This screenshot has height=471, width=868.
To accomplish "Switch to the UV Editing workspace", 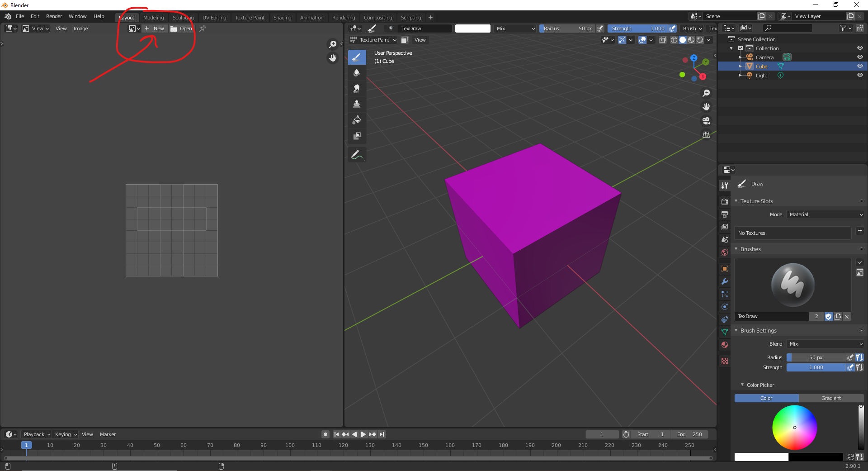I will 214,18.
